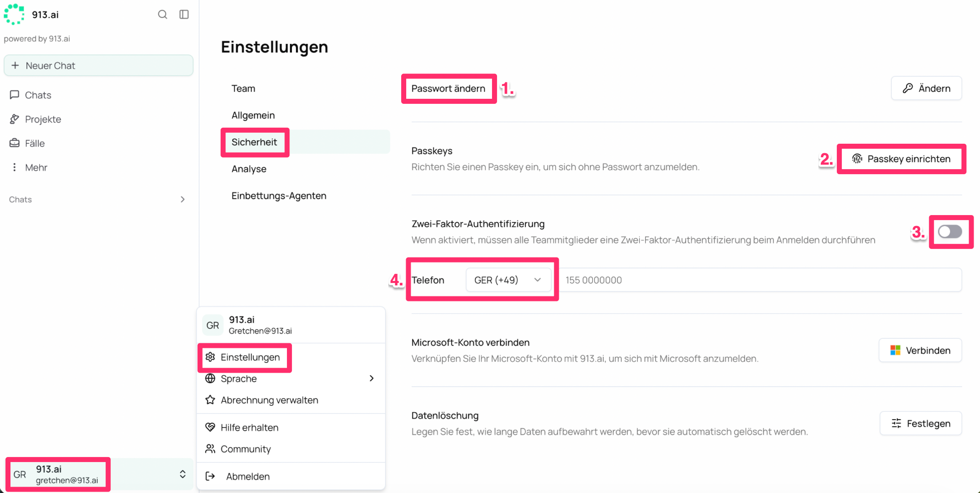980x493 pixels.
Task: Open the Sprache submenu arrow
Action: pyautogui.click(x=372, y=378)
